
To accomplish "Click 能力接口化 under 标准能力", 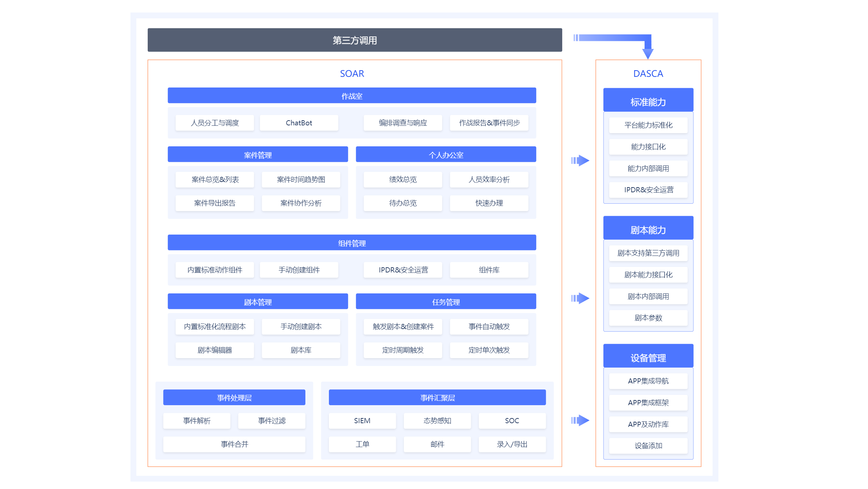I will tap(648, 147).
